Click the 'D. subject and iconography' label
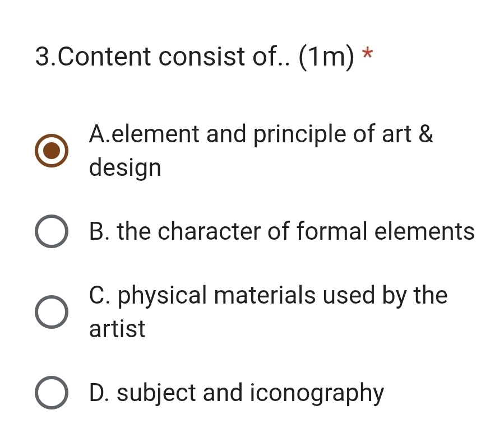The image size is (504, 447). 236,393
